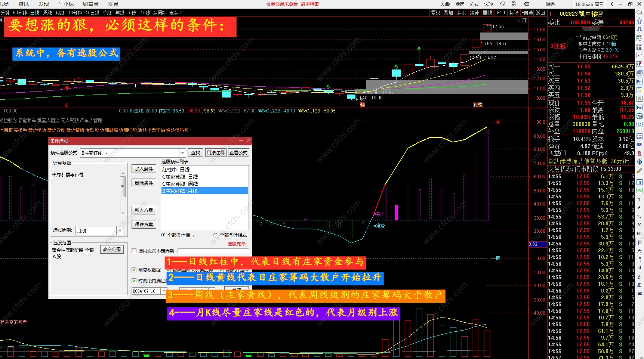The height and width of the screenshot is (359, 644).
Task: Open the mail envelope icon in title bar
Action: click(526, 4)
